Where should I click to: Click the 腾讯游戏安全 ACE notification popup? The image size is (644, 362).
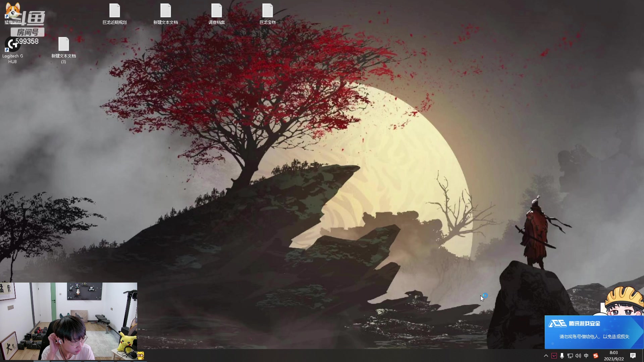coord(594,332)
